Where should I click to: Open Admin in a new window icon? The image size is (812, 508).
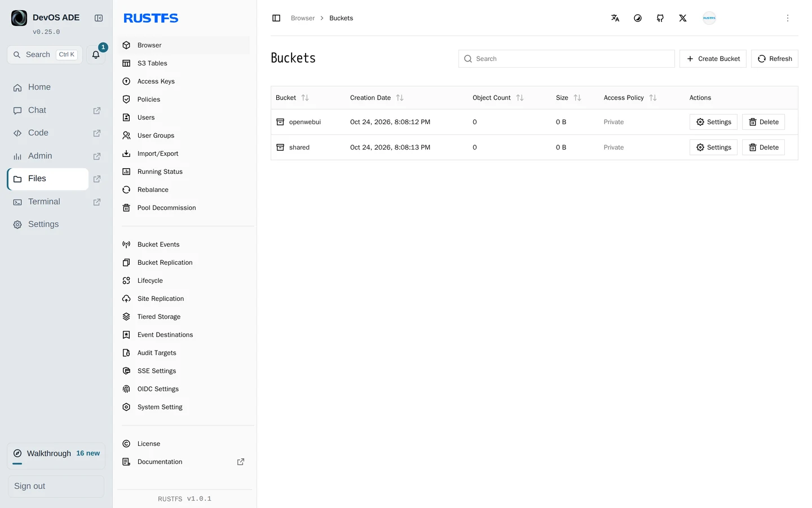pyautogui.click(x=97, y=156)
